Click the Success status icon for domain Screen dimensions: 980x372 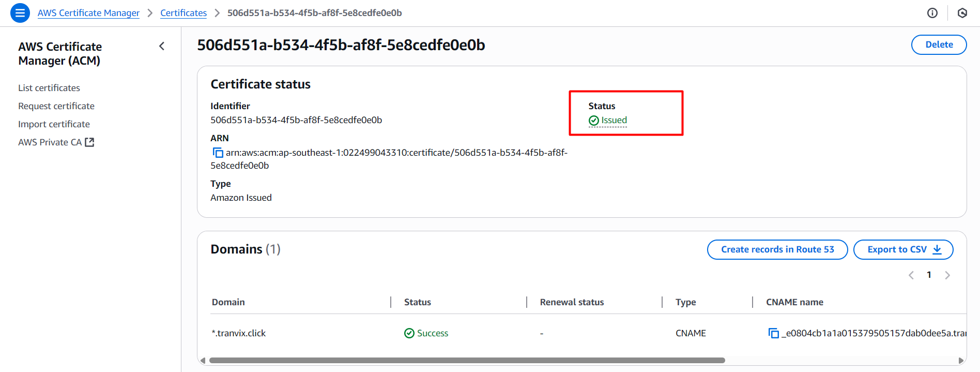pos(409,333)
